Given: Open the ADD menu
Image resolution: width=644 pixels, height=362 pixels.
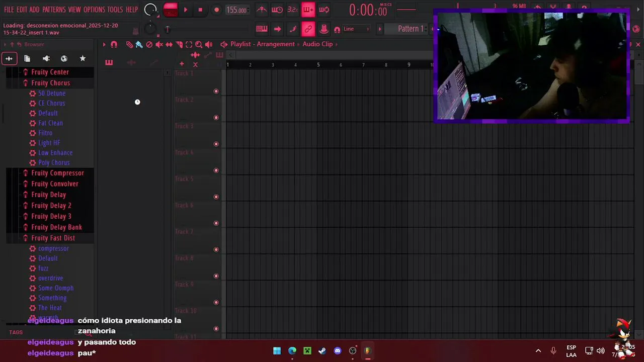Looking at the screenshot, I should (34, 10).
